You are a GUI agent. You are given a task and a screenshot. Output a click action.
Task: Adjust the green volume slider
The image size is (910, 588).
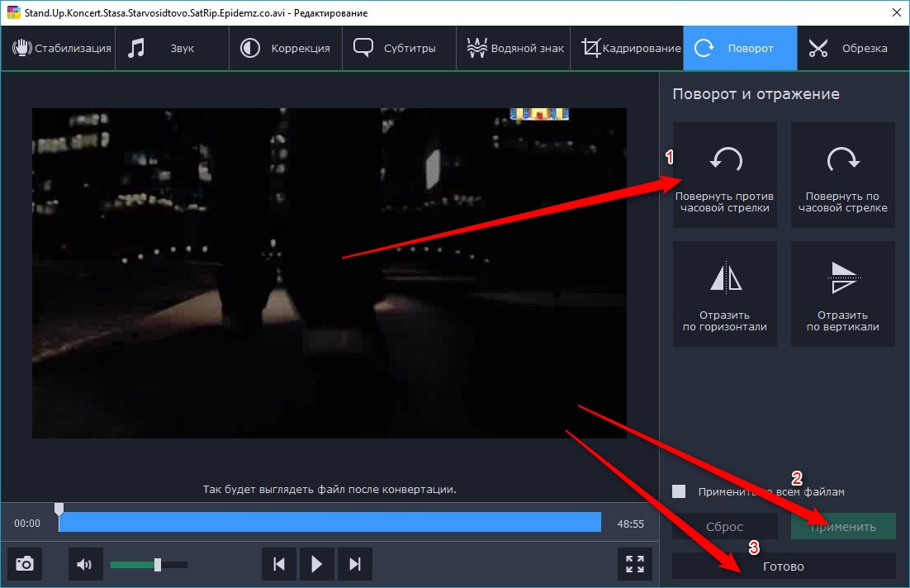point(157,565)
